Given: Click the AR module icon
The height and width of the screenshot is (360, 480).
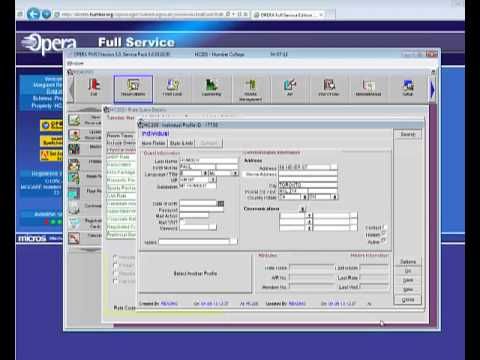Looking at the screenshot, I should [290, 88].
